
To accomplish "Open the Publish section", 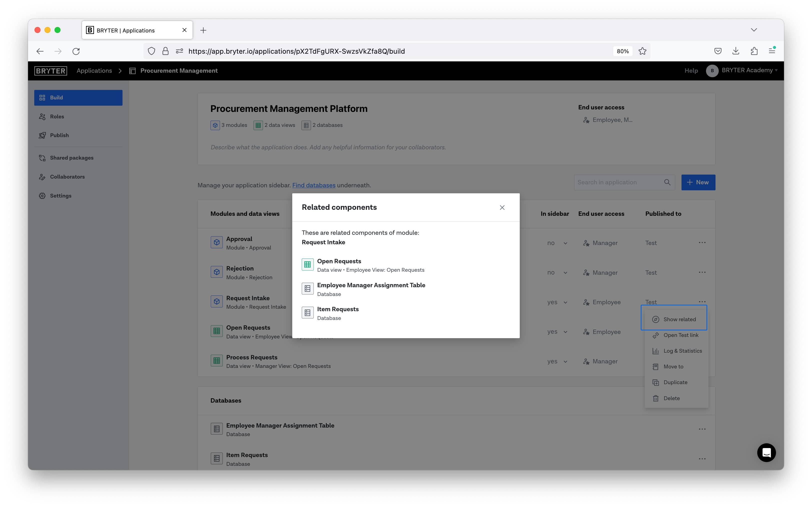I will click(59, 135).
